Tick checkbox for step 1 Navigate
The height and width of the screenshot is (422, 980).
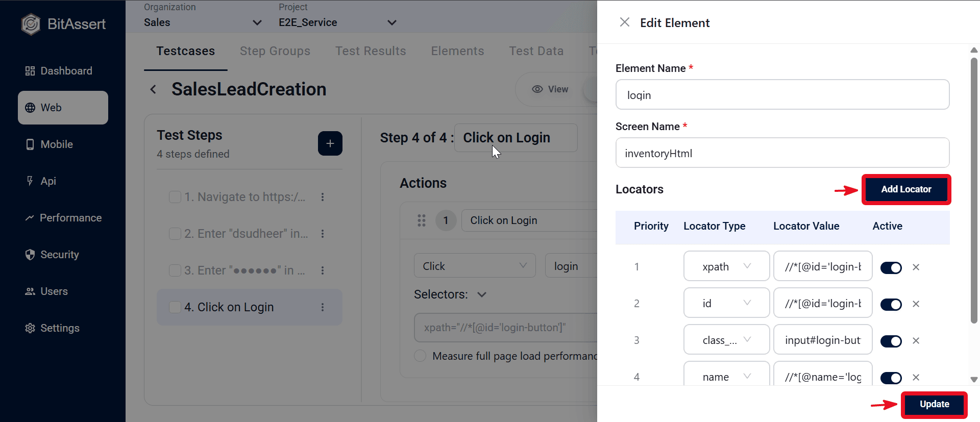click(175, 197)
